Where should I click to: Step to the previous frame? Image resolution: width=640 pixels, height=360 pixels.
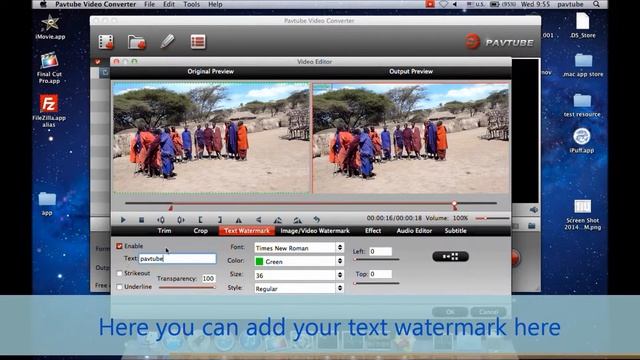click(x=161, y=220)
